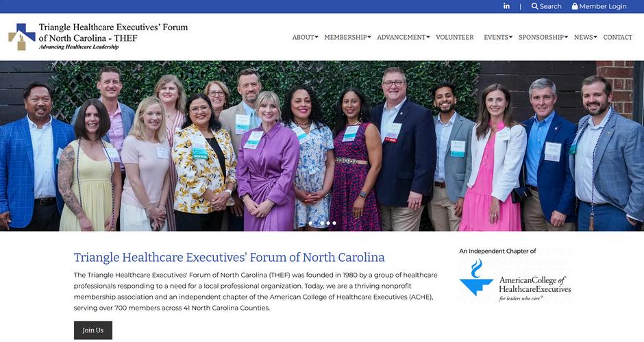The height and width of the screenshot is (342, 644).
Task: Select the first carousel slide dot
Action: click(310, 223)
